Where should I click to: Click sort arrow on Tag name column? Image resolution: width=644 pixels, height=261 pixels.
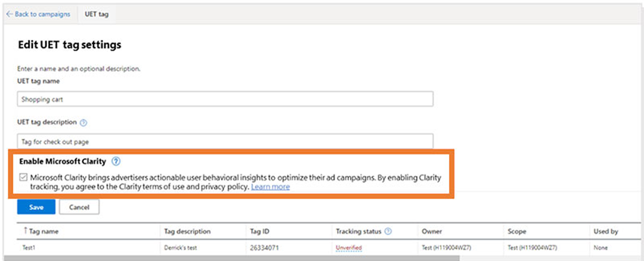(25, 231)
